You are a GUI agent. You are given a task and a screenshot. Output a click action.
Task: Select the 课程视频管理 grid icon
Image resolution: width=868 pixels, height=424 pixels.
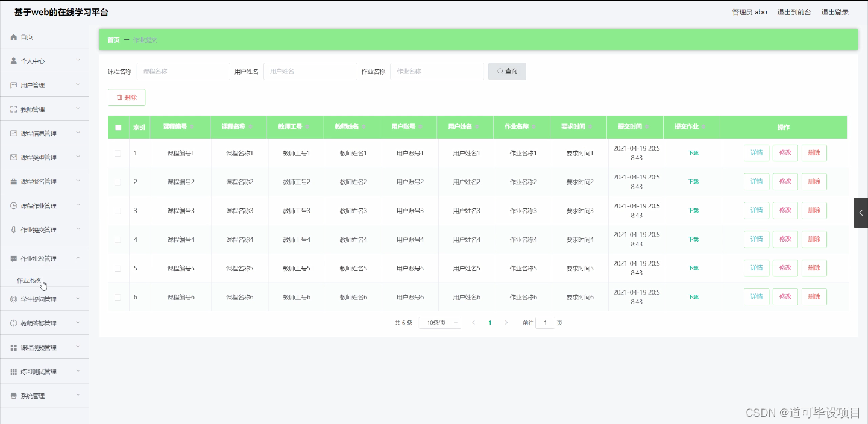[x=13, y=346]
